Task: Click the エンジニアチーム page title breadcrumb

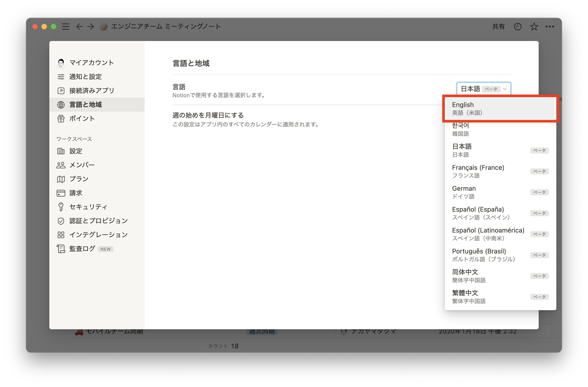Action: pyautogui.click(x=166, y=26)
